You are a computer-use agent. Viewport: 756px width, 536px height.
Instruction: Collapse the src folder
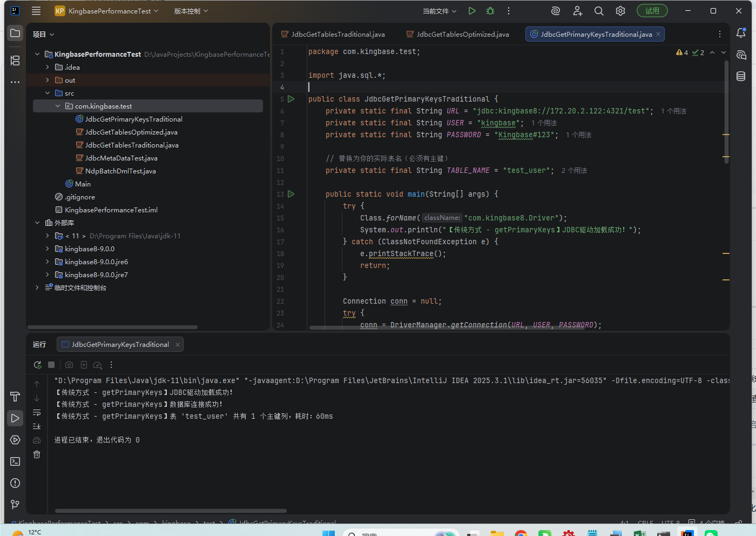48,93
